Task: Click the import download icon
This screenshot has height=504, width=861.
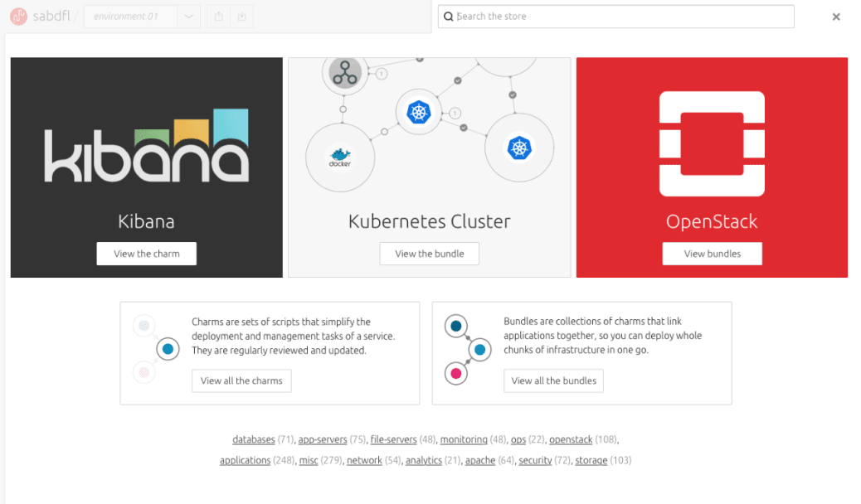Action: point(241,17)
